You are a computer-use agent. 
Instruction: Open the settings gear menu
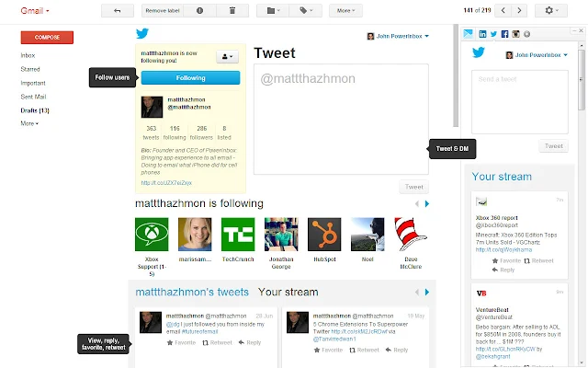pyautogui.click(x=551, y=10)
